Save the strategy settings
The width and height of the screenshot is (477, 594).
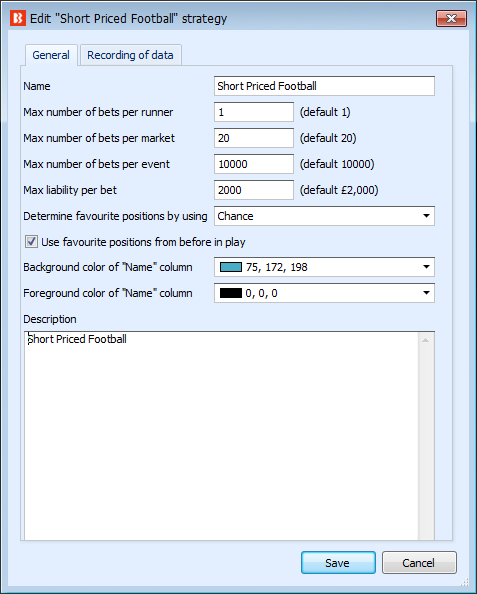coord(338,563)
